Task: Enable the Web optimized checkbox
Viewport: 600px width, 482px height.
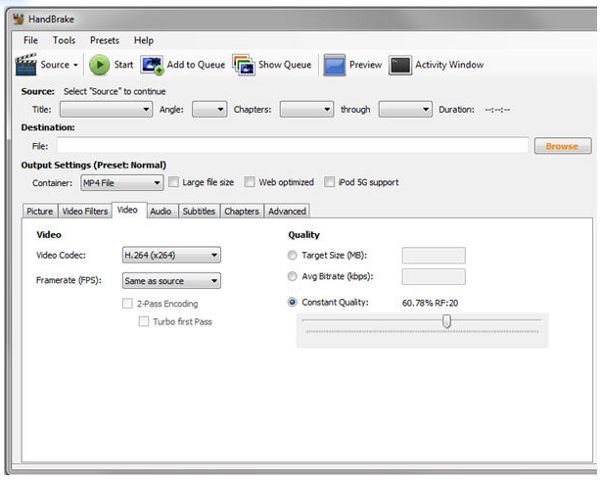Action: coord(249,182)
